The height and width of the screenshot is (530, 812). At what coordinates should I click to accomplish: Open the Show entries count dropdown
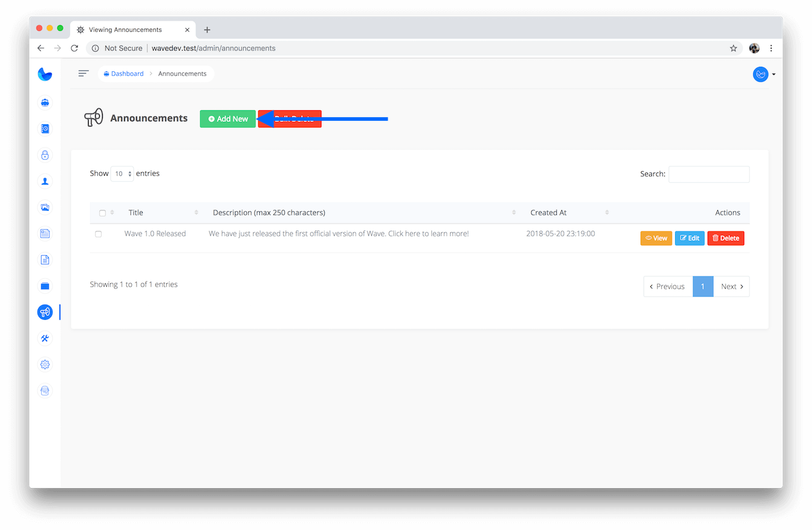pyautogui.click(x=122, y=174)
